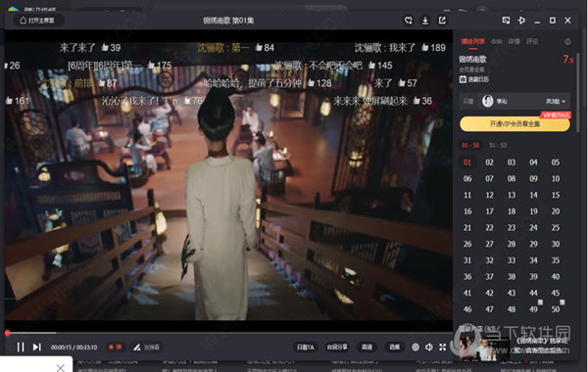Add the show to favorites (heart icon)

point(409,21)
